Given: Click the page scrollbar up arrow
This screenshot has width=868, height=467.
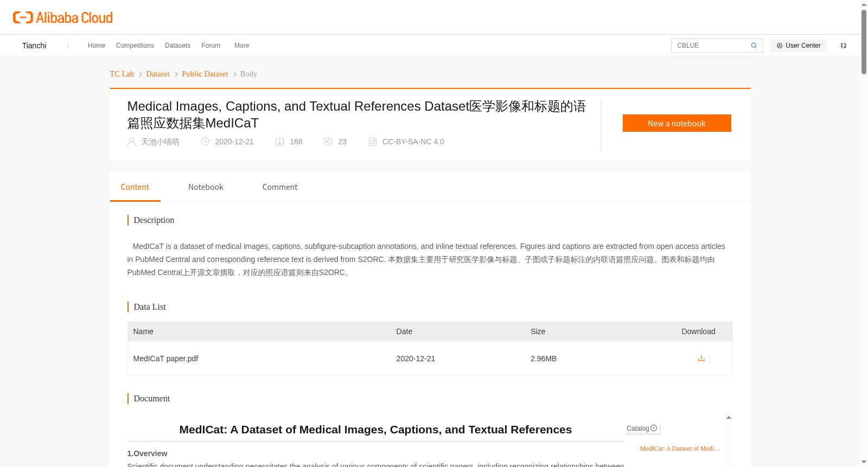Looking at the screenshot, I should [864, 4].
